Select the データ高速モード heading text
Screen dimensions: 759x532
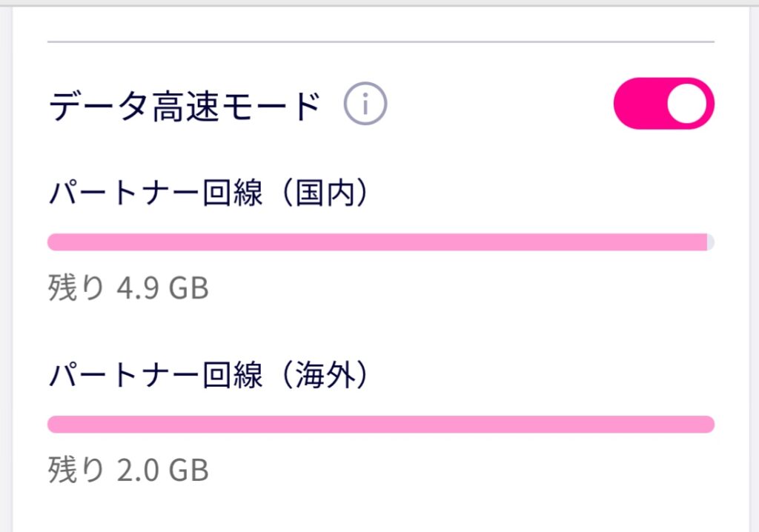(x=185, y=107)
